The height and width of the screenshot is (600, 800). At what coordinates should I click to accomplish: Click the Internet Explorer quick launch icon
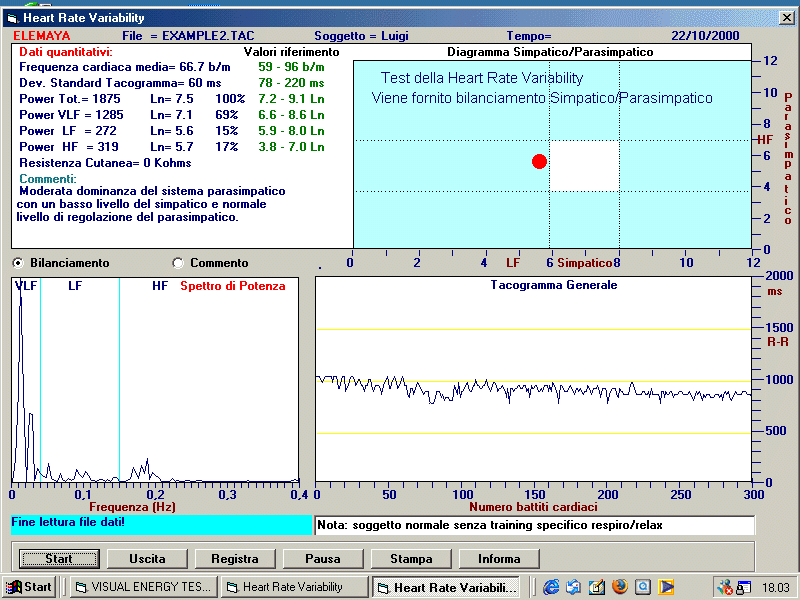pyautogui.click(x=551, y=587)
